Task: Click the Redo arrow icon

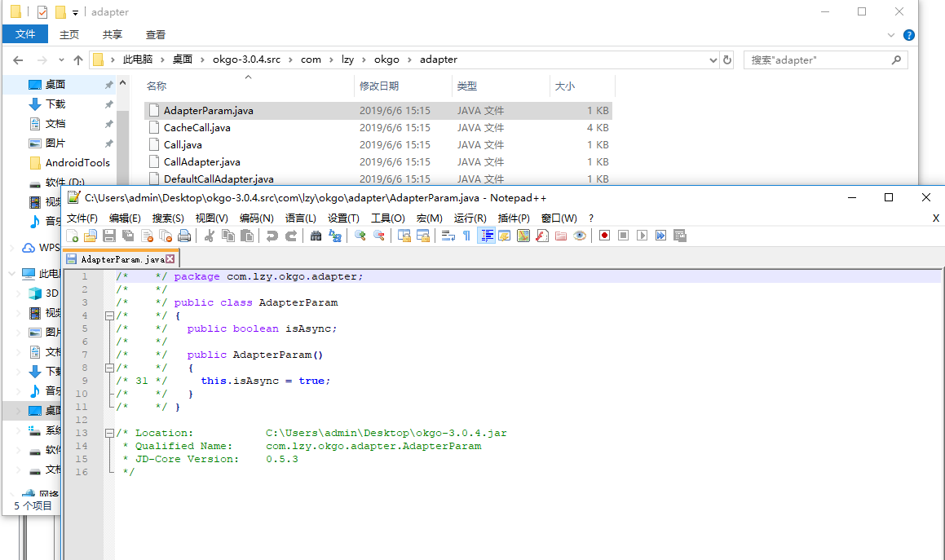Action: (290, 236)
